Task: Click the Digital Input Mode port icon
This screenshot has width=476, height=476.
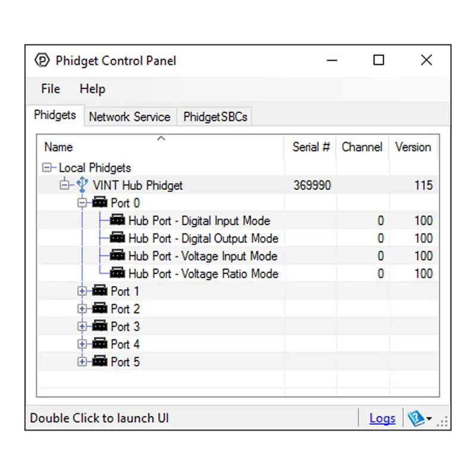Action: click(117, 220)
